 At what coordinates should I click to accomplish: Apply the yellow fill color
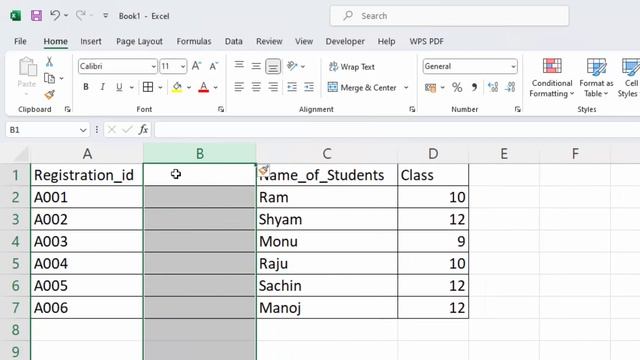pyautogui.click(x=177, y=87)
